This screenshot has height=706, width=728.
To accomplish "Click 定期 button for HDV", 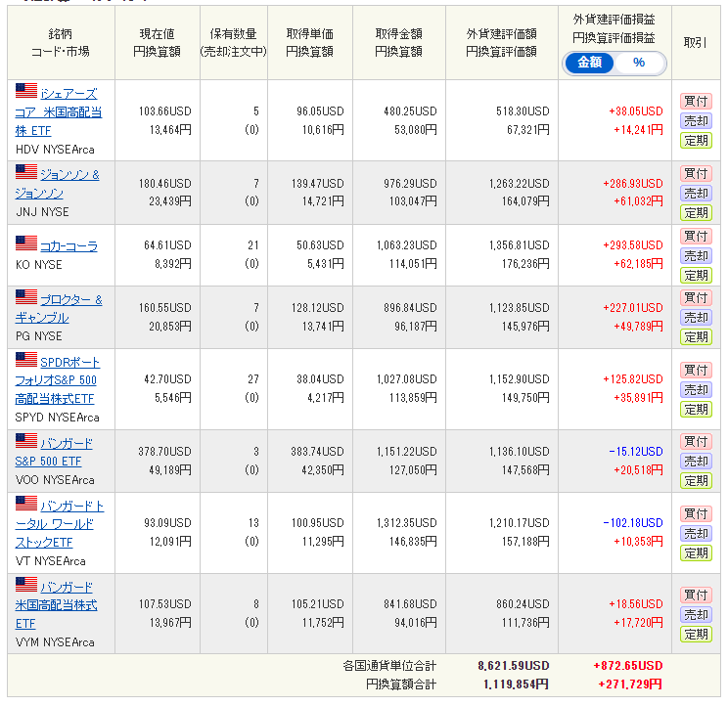I will click(x=696, y=140).
